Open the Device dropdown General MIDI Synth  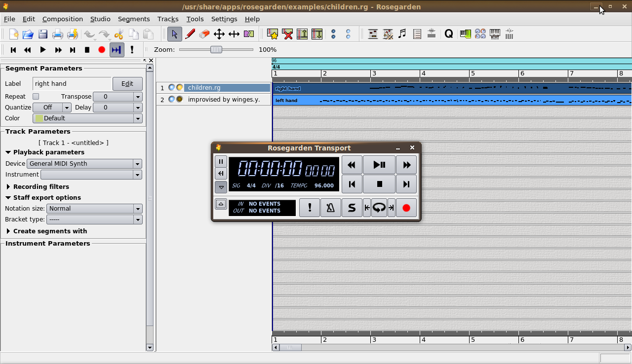84,164
